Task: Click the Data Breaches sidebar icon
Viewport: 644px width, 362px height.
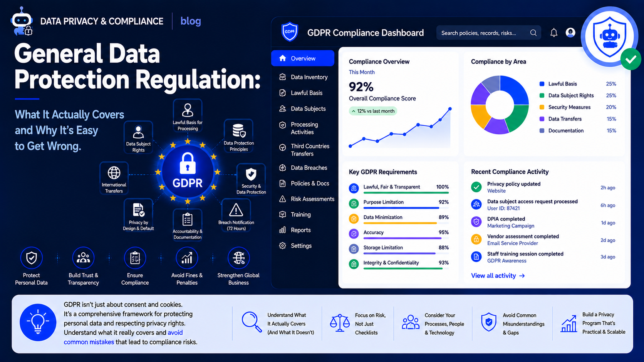Action: pyautogui.click(x=282, y=168)
